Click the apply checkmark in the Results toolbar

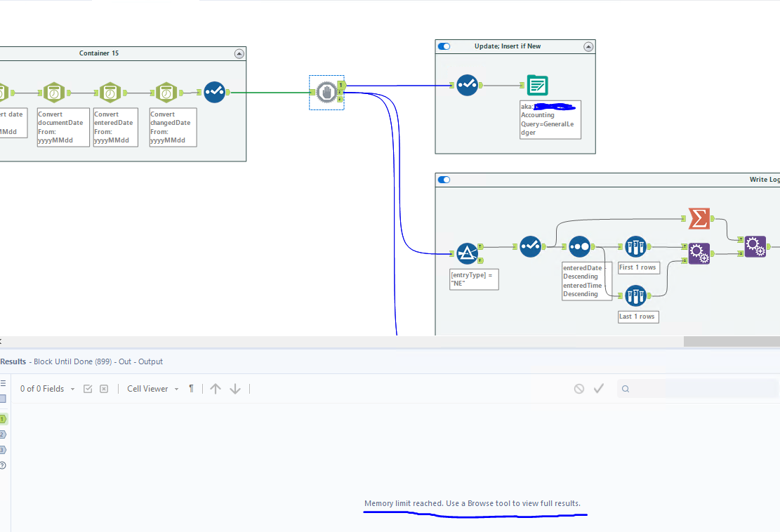tap(599, 388)
